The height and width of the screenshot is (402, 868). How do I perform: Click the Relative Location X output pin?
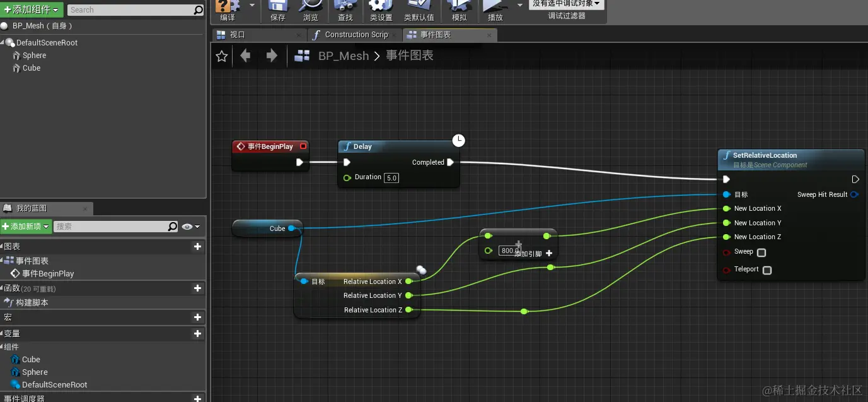[409, 281]
